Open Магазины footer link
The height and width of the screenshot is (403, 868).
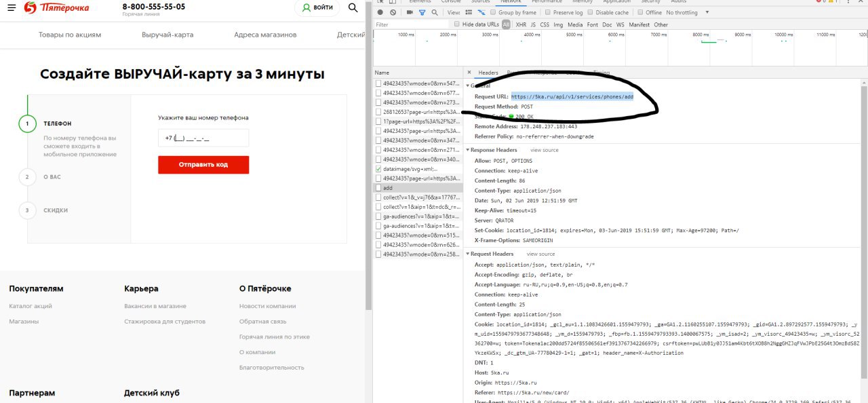click(24, 322)
